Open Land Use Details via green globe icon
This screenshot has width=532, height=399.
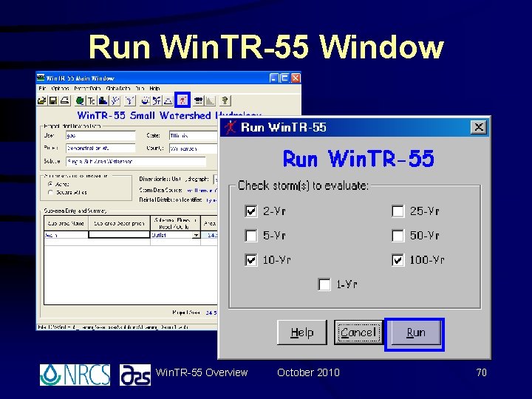point(80,100)
